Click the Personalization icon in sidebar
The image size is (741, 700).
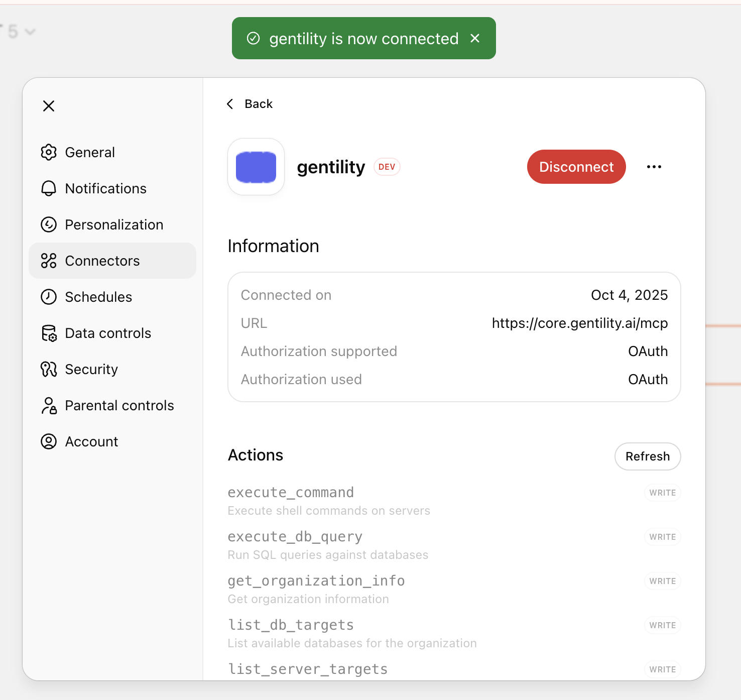point(49,224)
